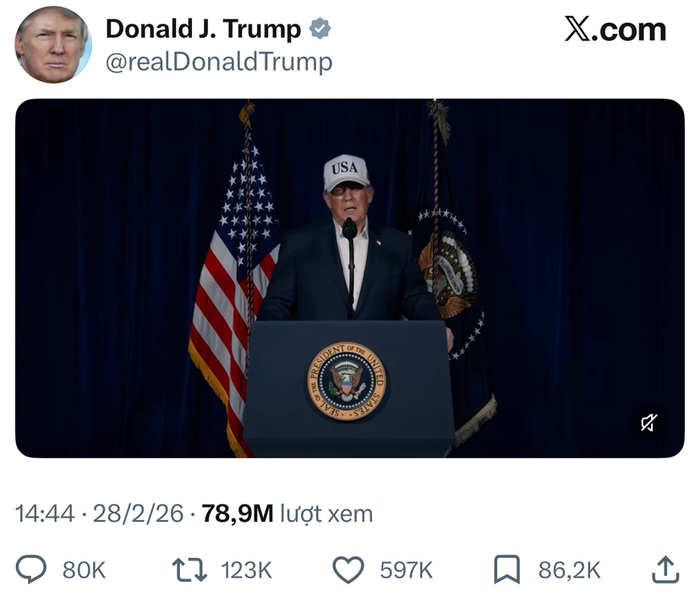The image size is (700, 602).
Task: Click the repost arrows icon
Action: [x=189, y=570]
